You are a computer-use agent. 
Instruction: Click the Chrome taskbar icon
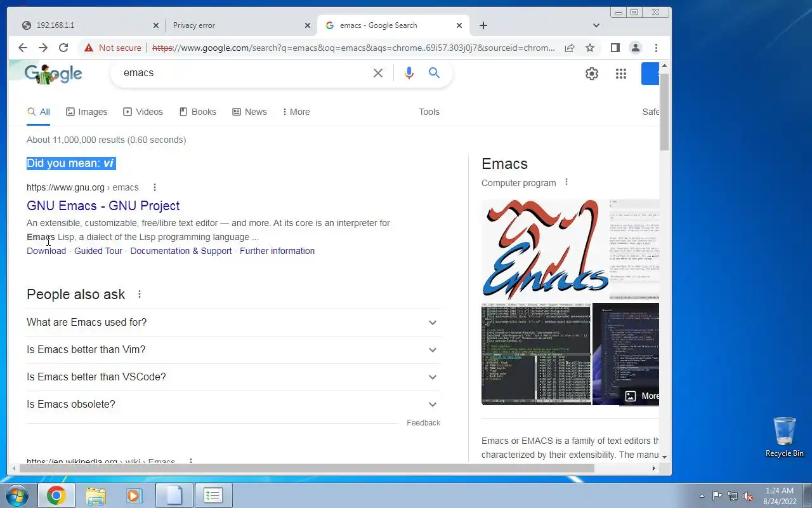(56, 495)
